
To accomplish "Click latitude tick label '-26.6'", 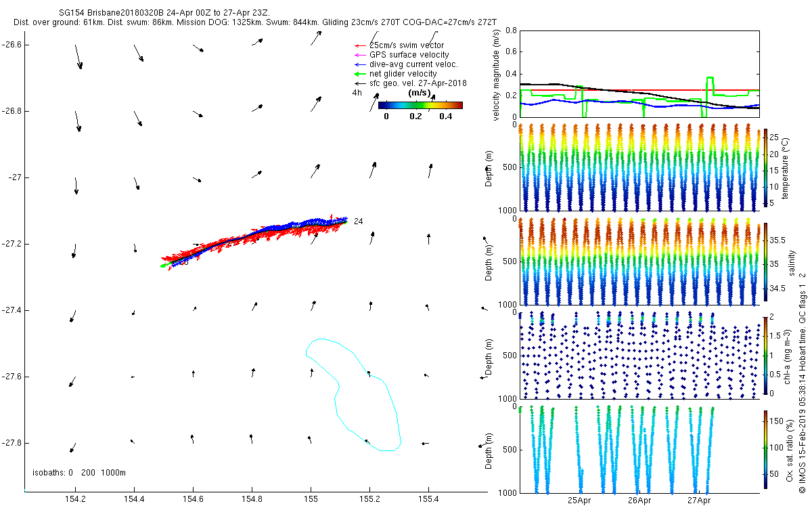I will 12,45.
